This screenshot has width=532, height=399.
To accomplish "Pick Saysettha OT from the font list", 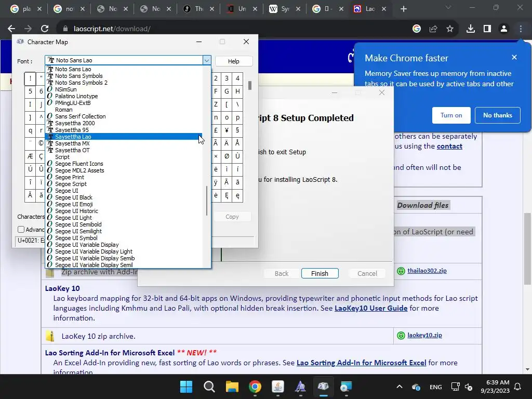I will click(124, 150).
